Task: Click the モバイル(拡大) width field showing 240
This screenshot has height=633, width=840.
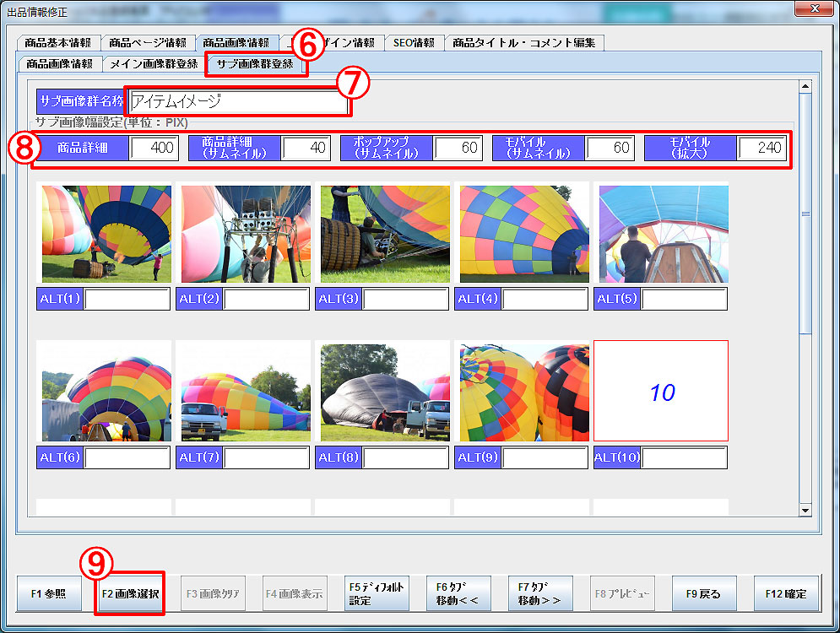Action: pos(761,148)
